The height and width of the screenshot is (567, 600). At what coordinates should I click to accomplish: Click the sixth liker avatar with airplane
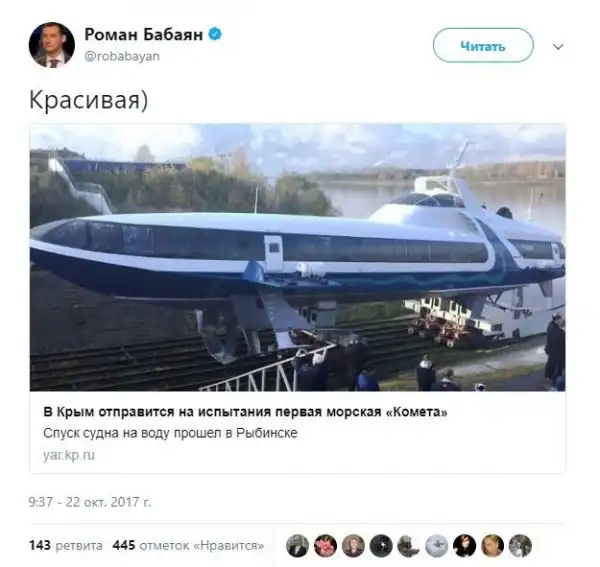tap(437, 546)
